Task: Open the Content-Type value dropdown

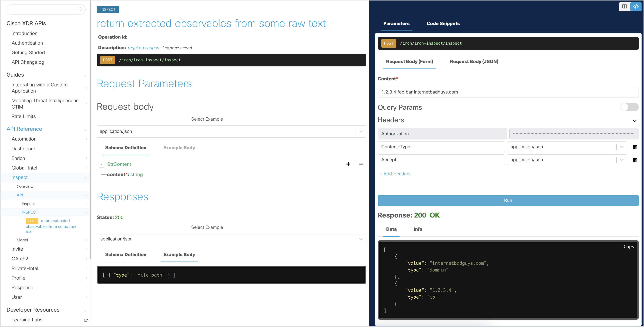Action: tap(621, 147)
